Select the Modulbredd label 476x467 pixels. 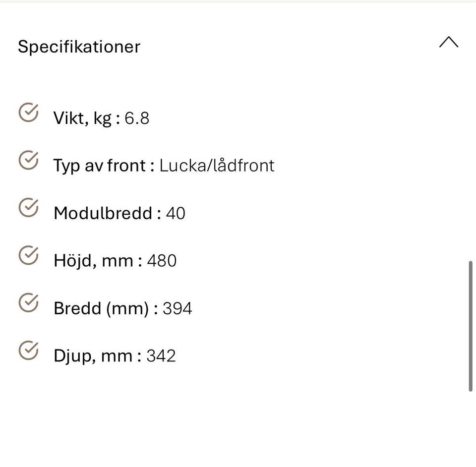tap(104, 213)
